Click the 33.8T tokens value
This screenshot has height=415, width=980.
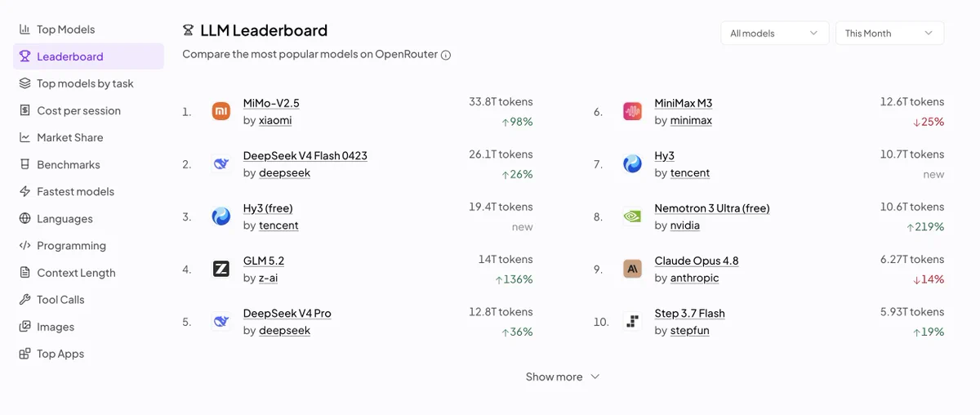click(x=501, y=102)
